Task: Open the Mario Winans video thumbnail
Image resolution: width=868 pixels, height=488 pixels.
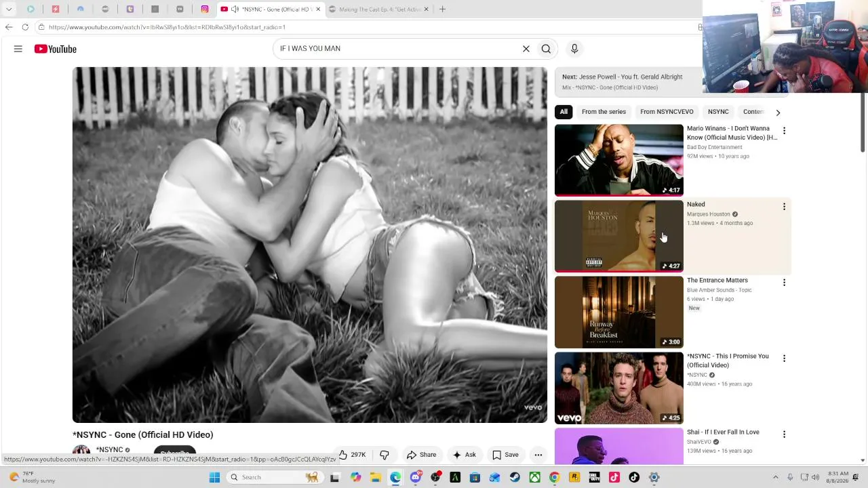Action: [x=619, y=160]
